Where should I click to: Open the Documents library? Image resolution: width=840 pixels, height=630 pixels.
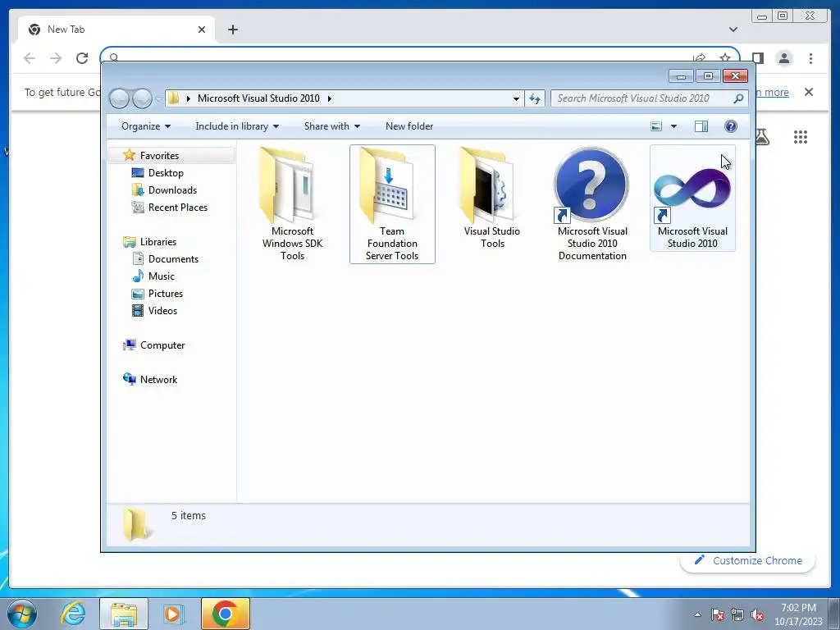173,259
